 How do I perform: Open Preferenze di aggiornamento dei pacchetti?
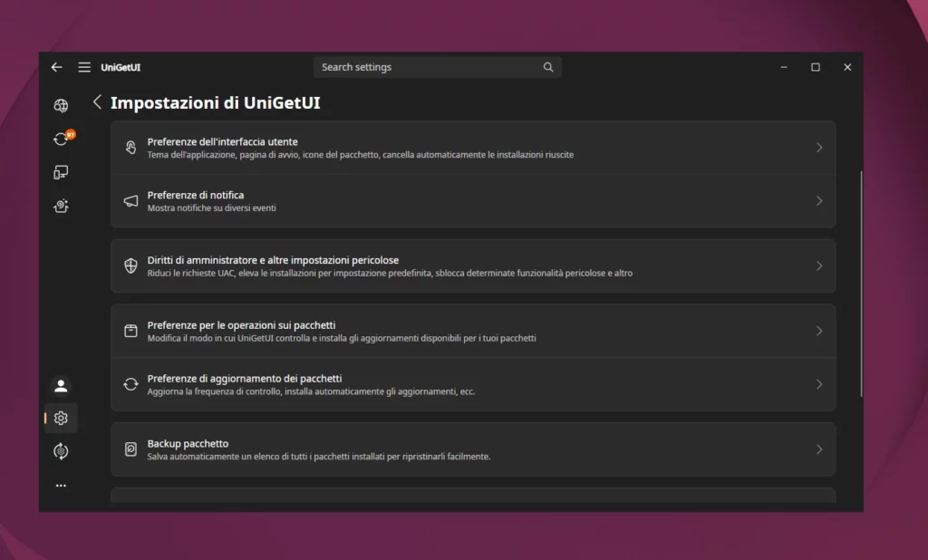245,379
